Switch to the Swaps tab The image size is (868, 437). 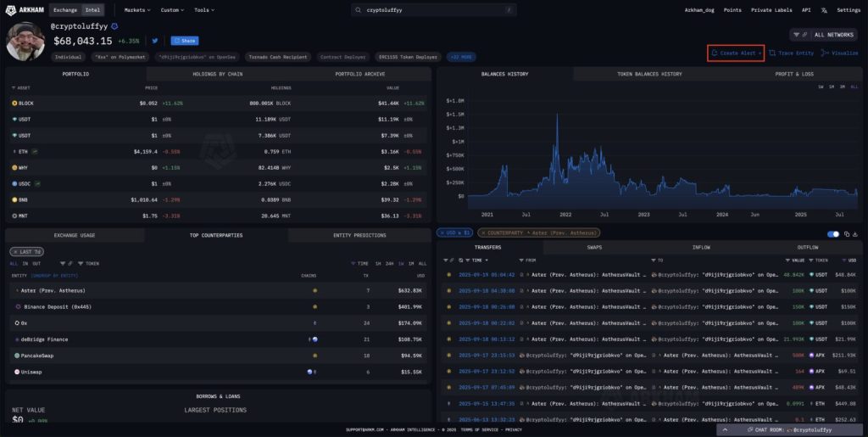click(594, 248)
